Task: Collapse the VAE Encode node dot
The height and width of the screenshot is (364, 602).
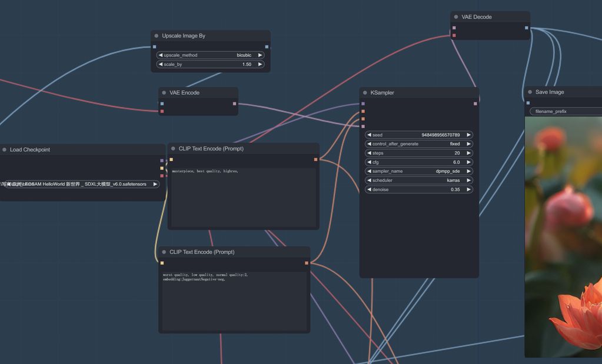Action: 164,93
